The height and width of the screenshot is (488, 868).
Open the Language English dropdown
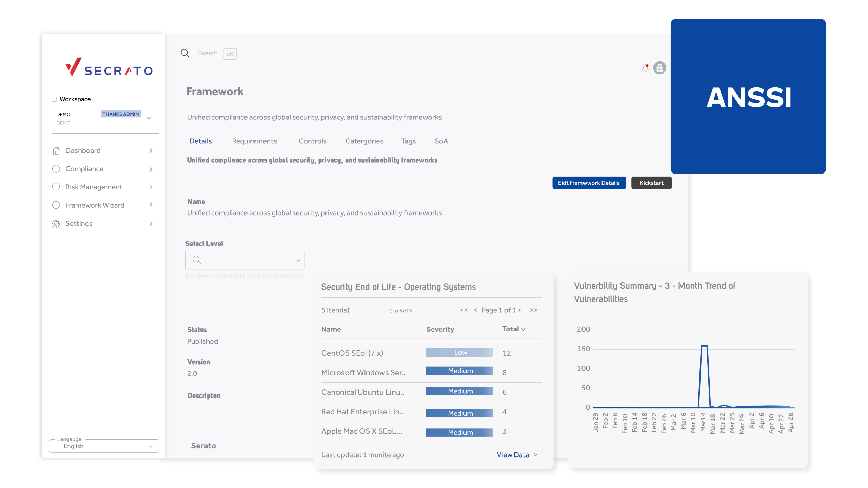click(104, 446)
